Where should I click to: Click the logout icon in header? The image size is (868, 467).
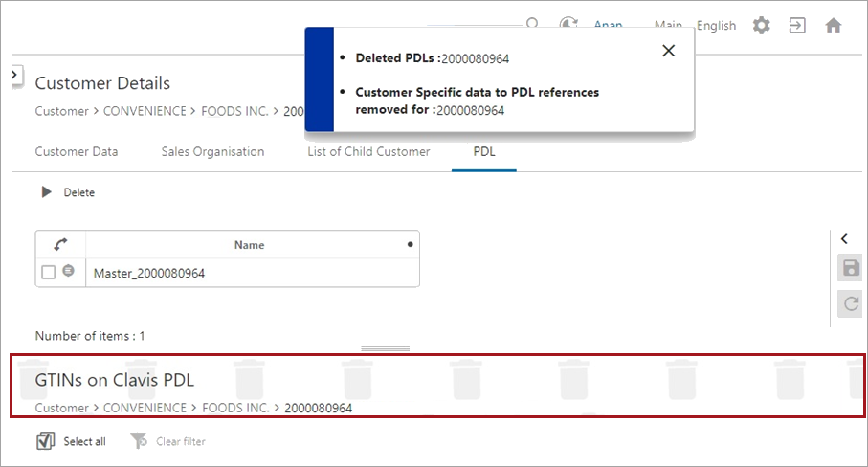point(797,26)
